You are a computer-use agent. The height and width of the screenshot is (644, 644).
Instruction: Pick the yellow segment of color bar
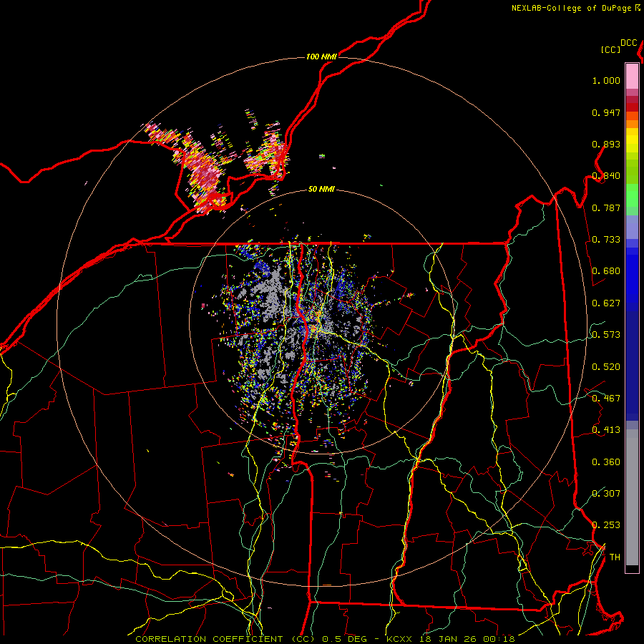(x=632, y=140)
